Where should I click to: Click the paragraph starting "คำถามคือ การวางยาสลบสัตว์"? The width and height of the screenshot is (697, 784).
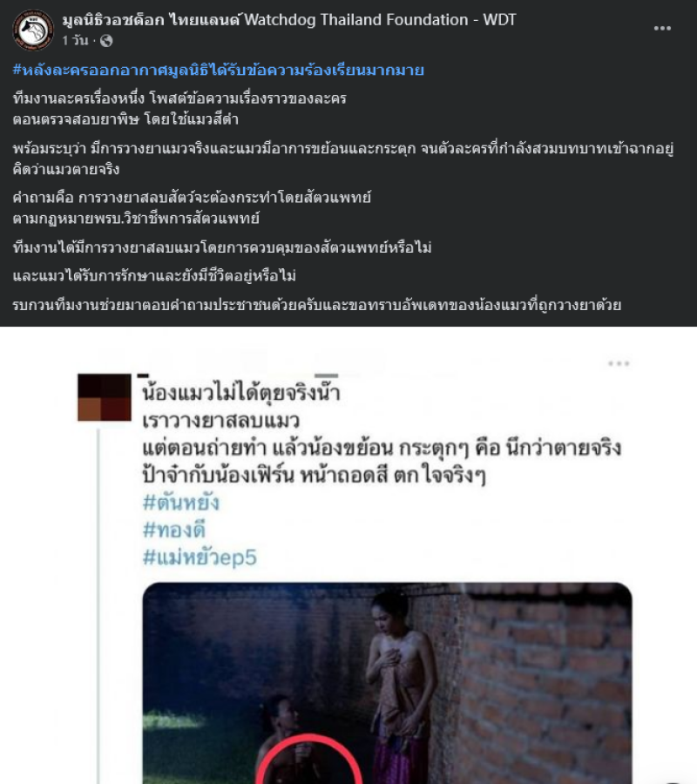(x=192, y=208)
